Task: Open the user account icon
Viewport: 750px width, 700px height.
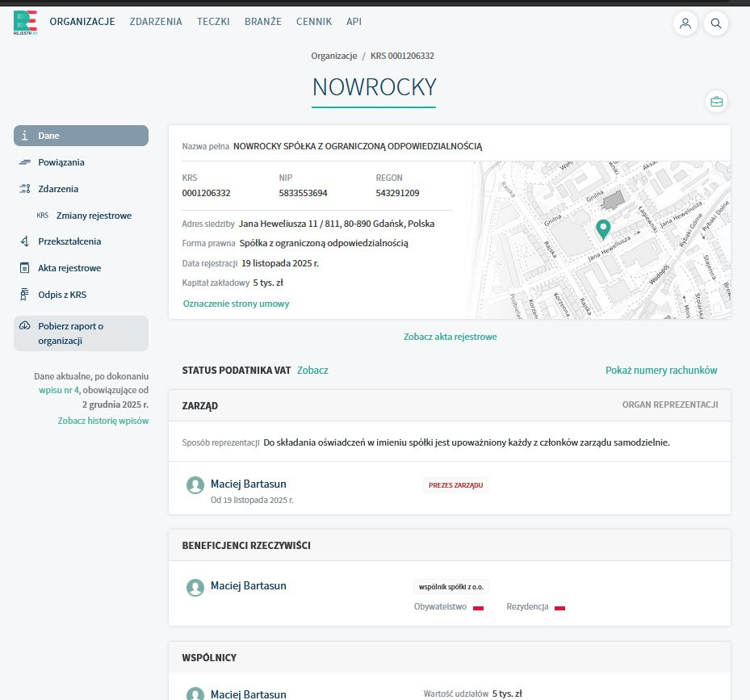Action: coord(685,23)
